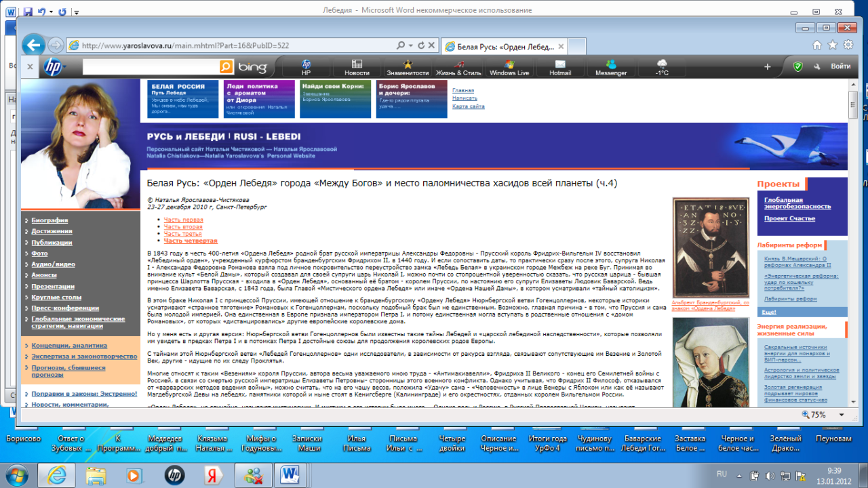Open Круглые столы sidebar link
This screenshot has width=868, height=488.
[x=56, y=297]
